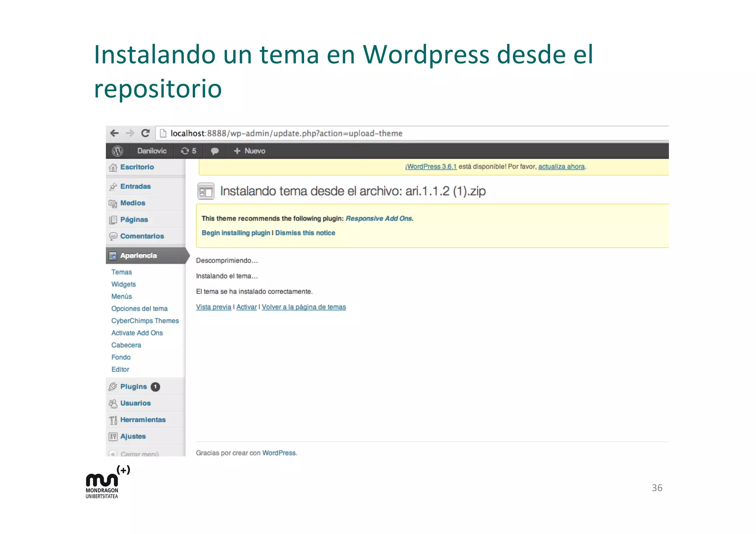Click the actualiza ahora link
The height and width of the screenshot is (534, 756).
(x=561, y=166)
